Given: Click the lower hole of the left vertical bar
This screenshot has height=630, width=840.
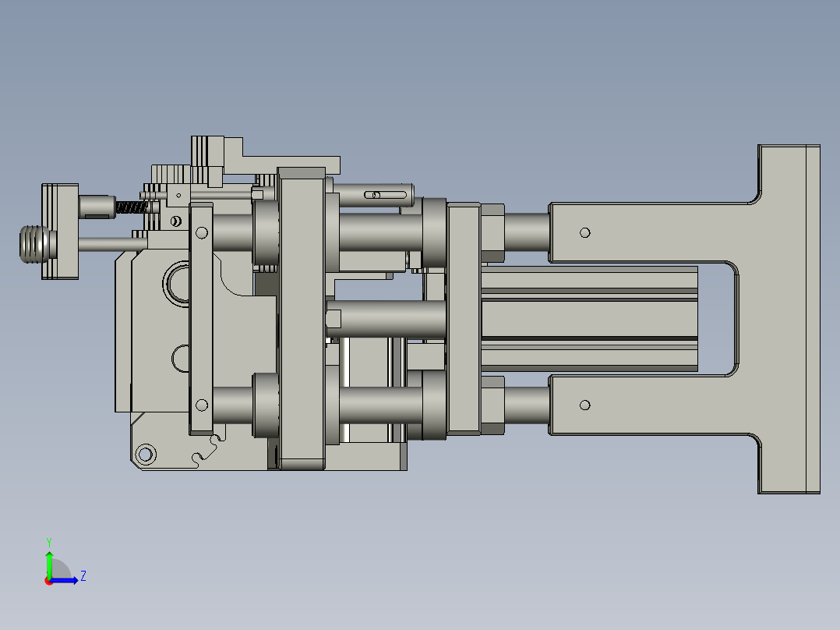Looking at the screenshot, I should tap(201, 405).
